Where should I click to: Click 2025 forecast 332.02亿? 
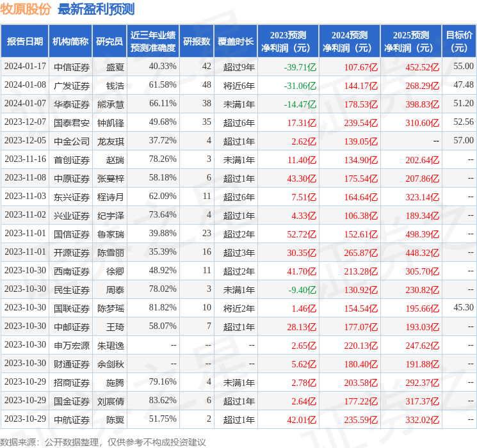coord(422,420)
